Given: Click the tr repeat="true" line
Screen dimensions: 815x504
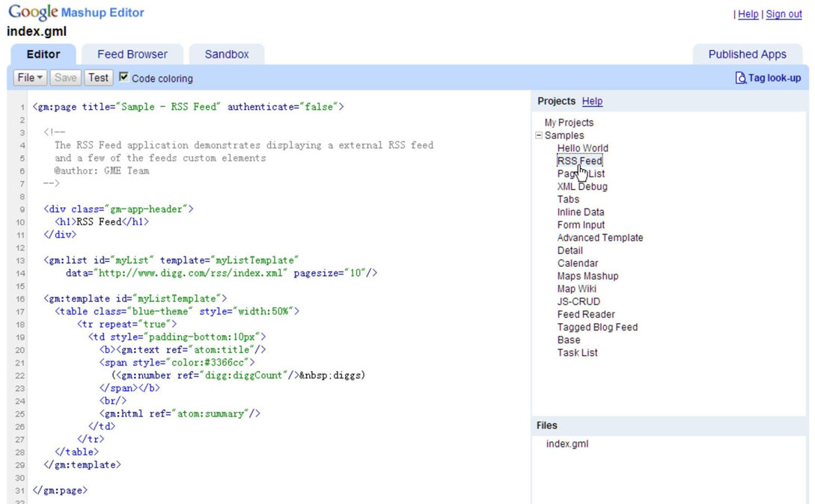Looking at the screenshot, I should pos(126,325).
